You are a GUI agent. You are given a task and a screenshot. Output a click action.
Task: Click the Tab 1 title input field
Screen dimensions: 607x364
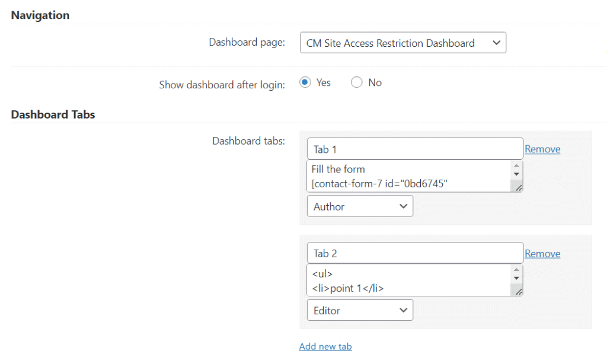414,149
